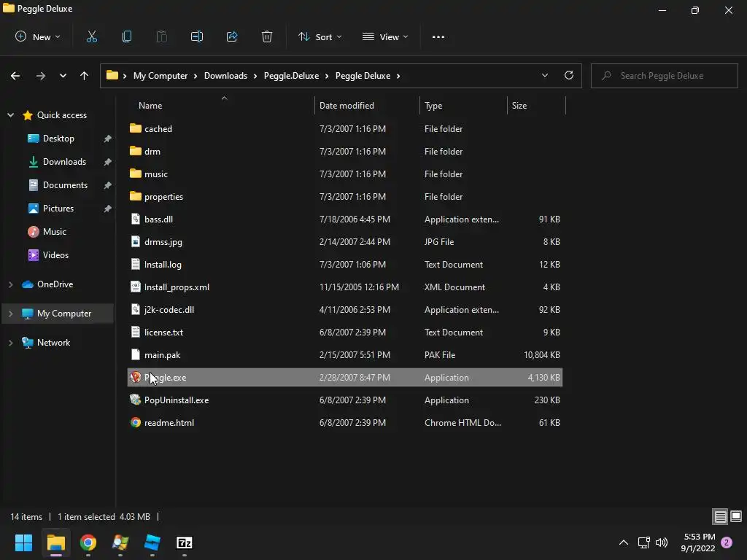Click the volume speaker tray icon

[662, 542]
